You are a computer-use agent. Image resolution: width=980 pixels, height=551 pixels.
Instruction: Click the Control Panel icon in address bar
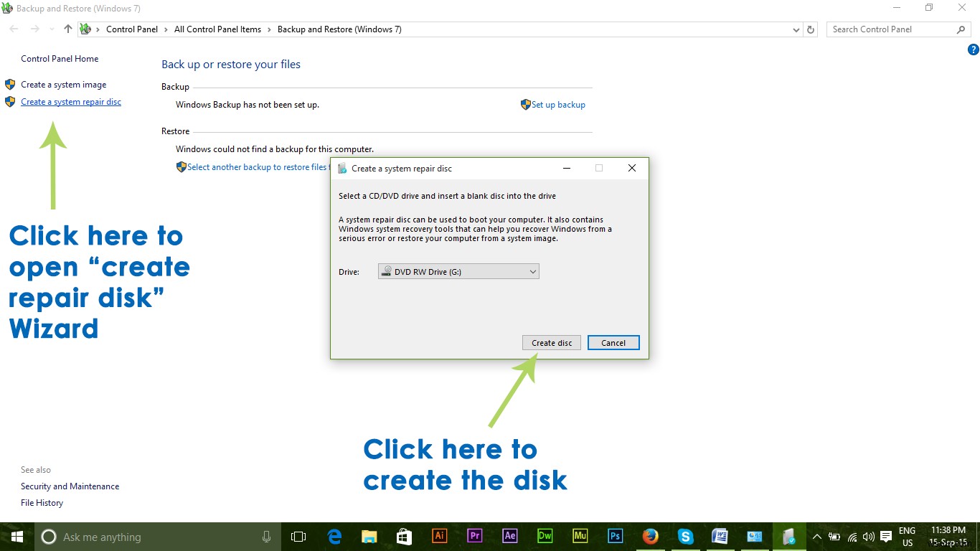click(86, 29)
